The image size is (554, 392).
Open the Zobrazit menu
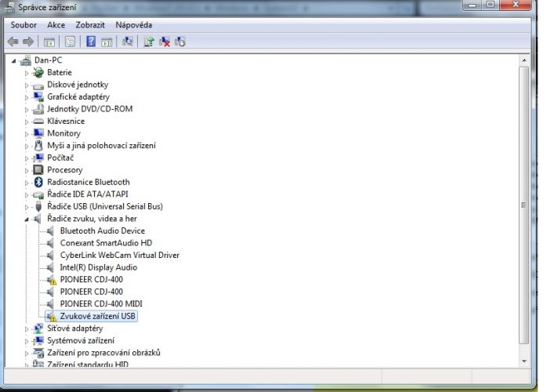point(90,25)
